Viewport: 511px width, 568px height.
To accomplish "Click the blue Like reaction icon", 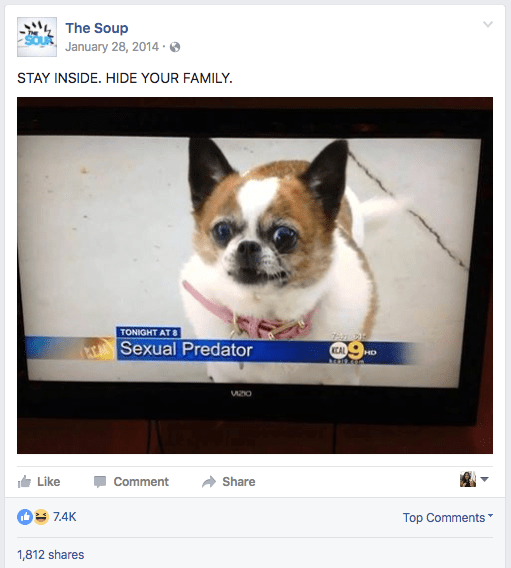I will tap(25, 517).
